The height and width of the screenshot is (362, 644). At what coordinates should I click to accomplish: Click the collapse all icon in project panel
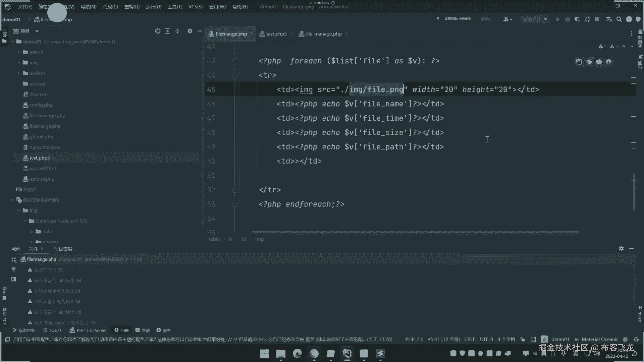pos(178,31)
